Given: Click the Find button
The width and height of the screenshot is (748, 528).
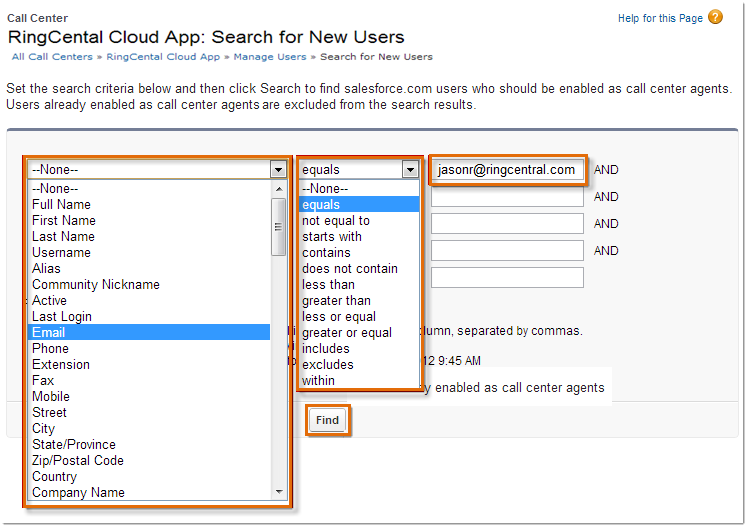Looking at the screenshot, I should 327,420.
